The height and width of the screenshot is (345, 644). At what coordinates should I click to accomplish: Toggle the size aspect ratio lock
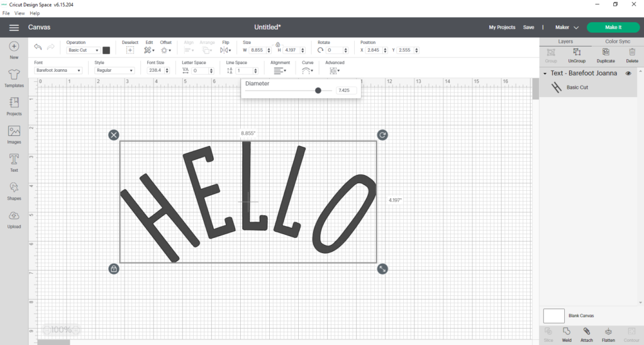[277, 44]
